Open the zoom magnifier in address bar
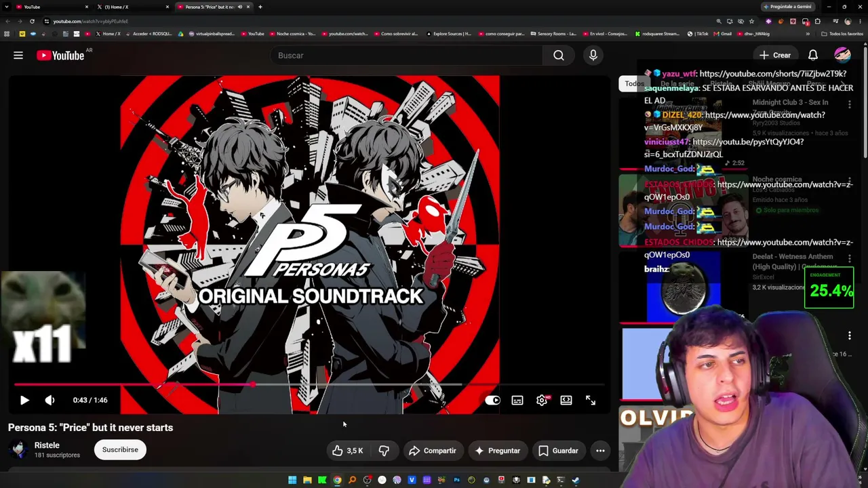 pyautogui.click(x=719, y=21)
